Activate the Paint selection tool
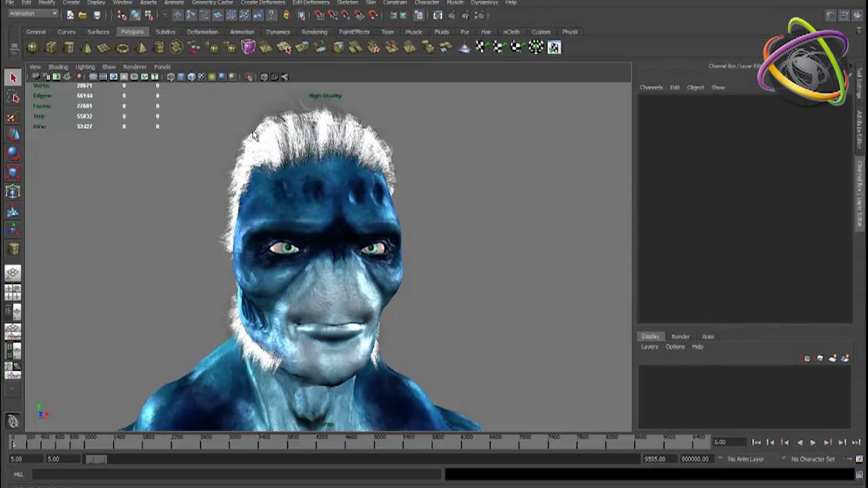The height and width of the screenshot is (488, 868). (x=13, y=117)
